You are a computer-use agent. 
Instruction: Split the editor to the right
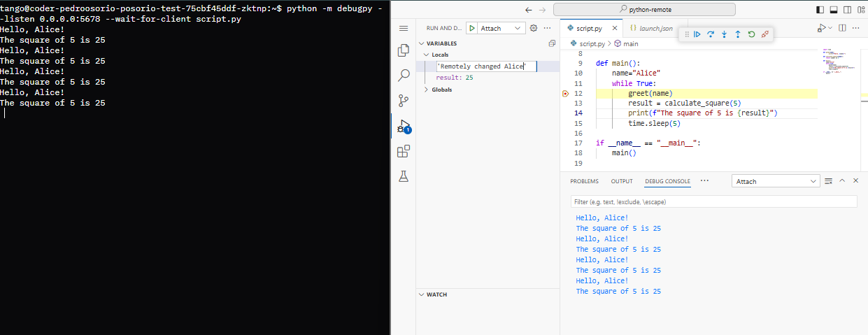[842, 28]
